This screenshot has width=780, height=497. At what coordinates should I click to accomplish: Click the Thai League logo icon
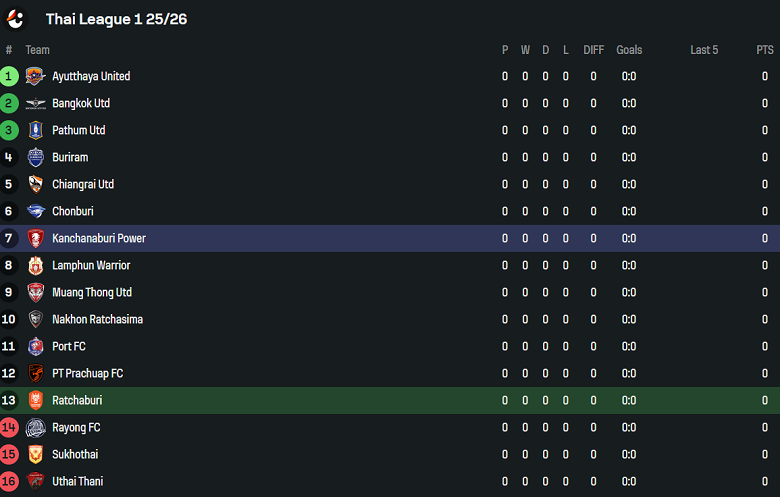pyautogui.click(x=15, y=18)
